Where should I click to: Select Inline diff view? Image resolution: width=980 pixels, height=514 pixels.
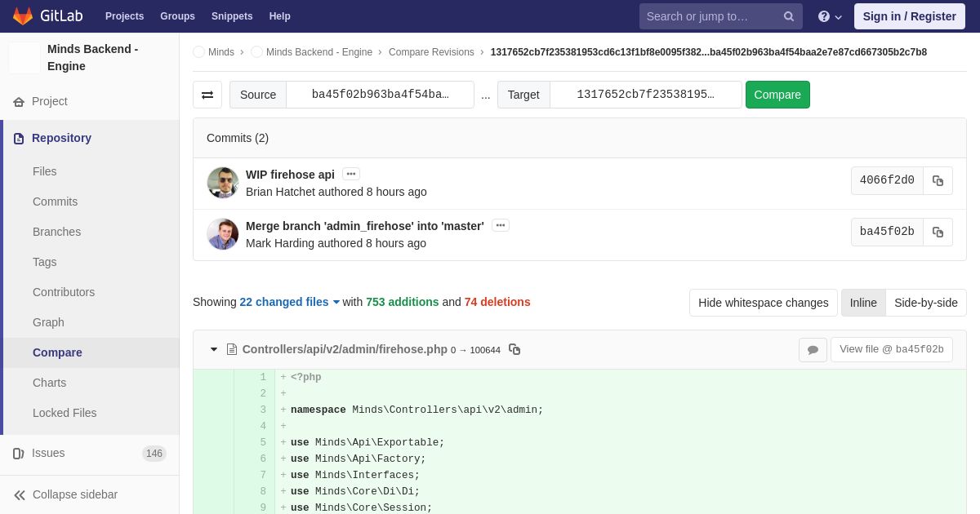[863, 303]
